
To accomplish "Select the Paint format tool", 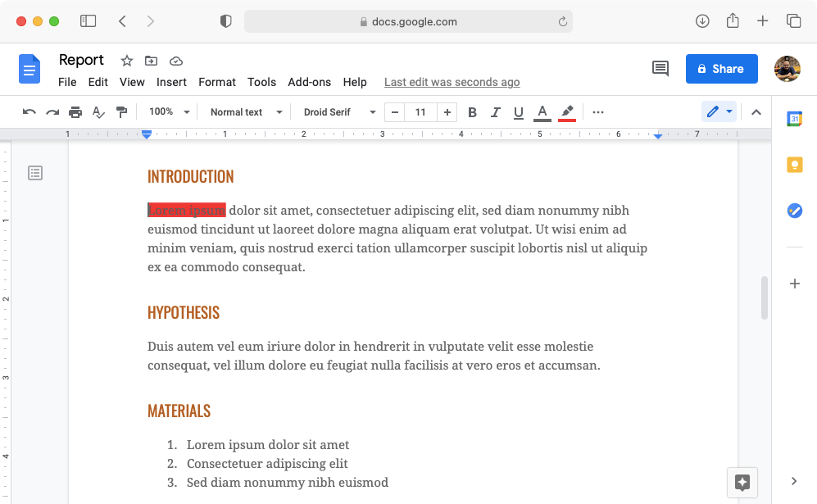I will click(x=121, y=112).
